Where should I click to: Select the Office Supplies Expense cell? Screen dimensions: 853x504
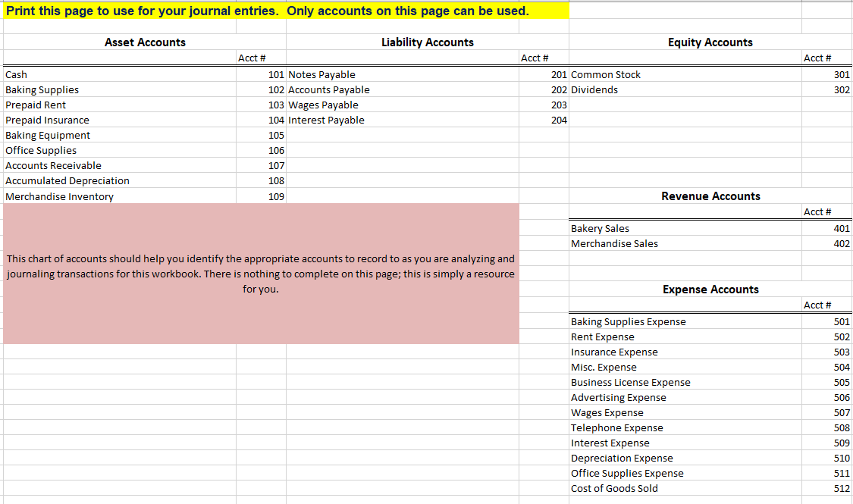[685, 474]
